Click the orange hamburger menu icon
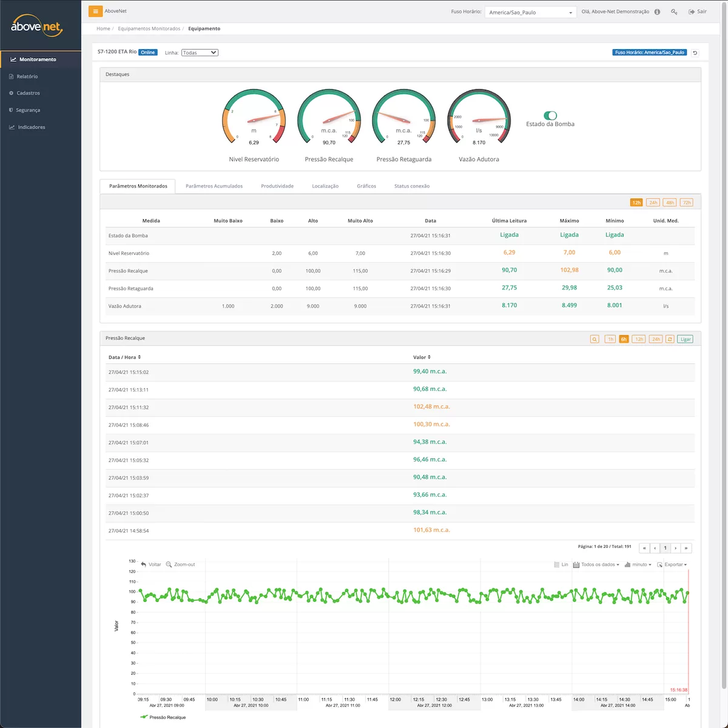This screenshot has height=728, width=728. click(95, 11)
